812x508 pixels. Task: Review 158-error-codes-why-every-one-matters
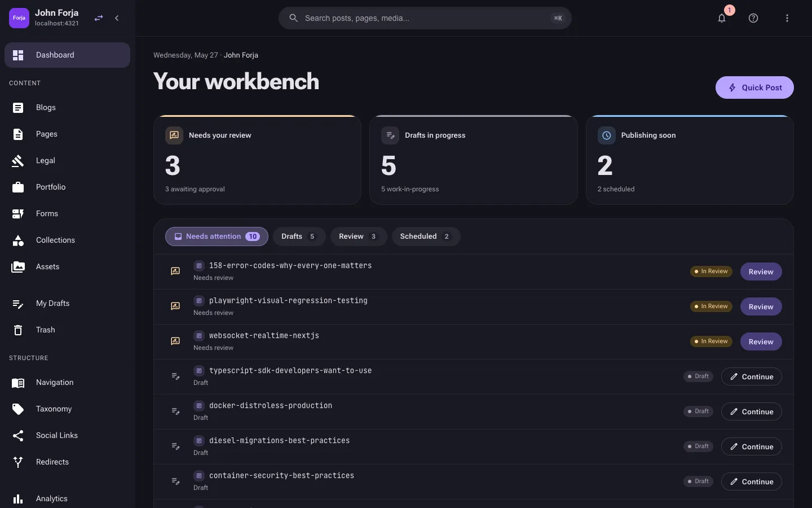click(x=761, y=271)
